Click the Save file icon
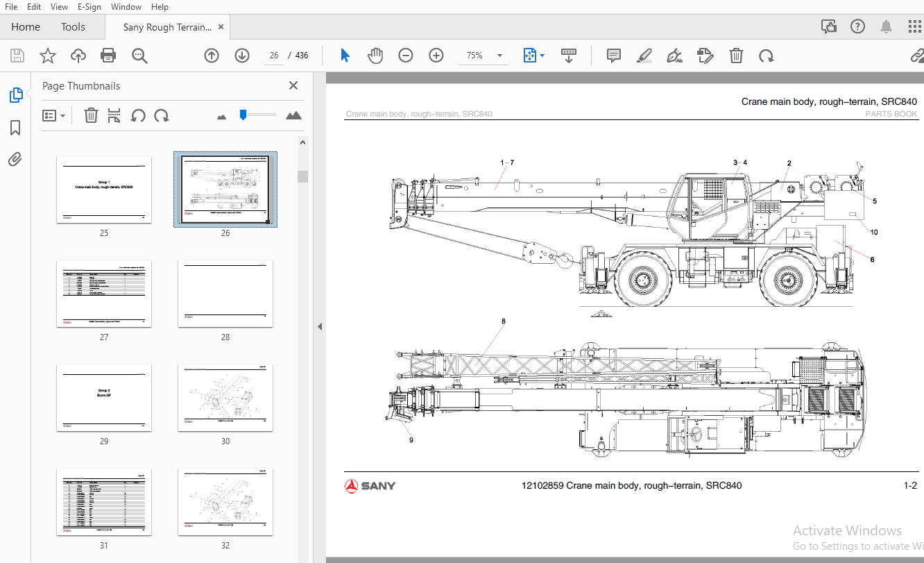 tap(17, 56)
